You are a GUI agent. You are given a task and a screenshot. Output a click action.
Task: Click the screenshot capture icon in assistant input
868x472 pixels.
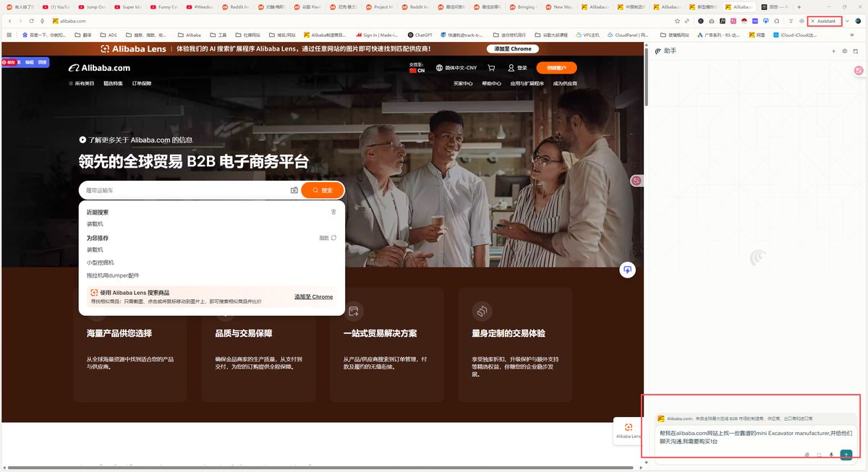[x=819, y=455]
